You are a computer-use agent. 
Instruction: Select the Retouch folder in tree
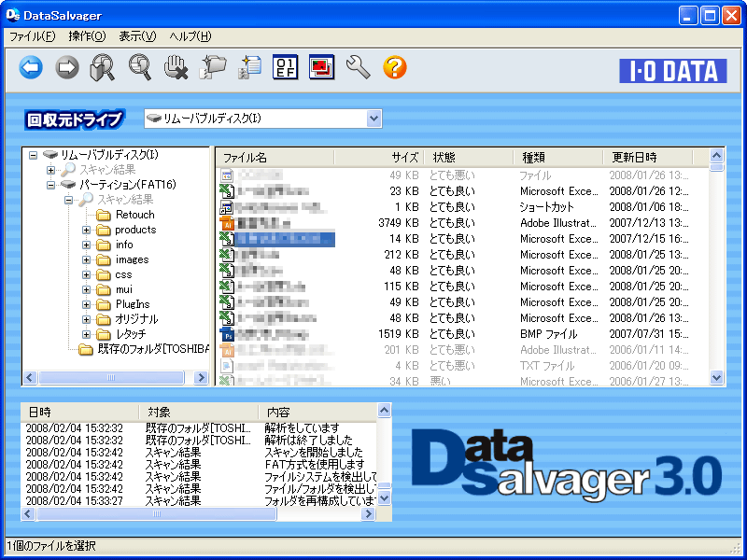click(x=134, y=215)
